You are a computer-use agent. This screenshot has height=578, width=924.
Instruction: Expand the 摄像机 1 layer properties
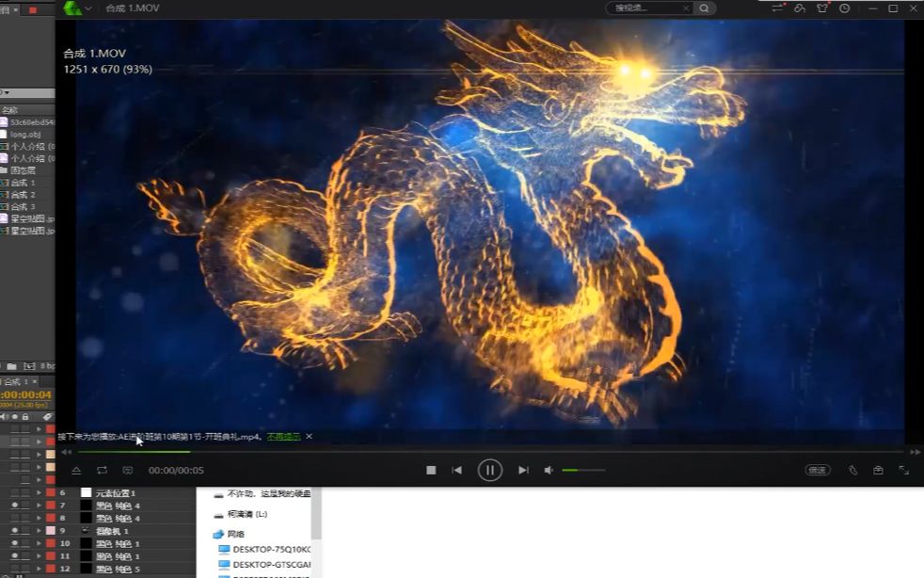39,531
